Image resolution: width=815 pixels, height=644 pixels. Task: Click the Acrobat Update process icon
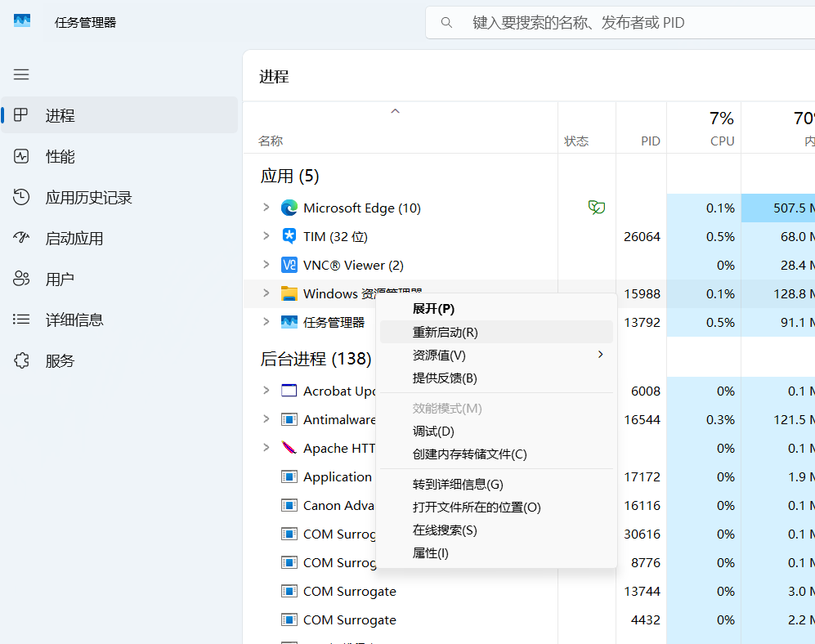pyautogui.click(x=289, y=391)
